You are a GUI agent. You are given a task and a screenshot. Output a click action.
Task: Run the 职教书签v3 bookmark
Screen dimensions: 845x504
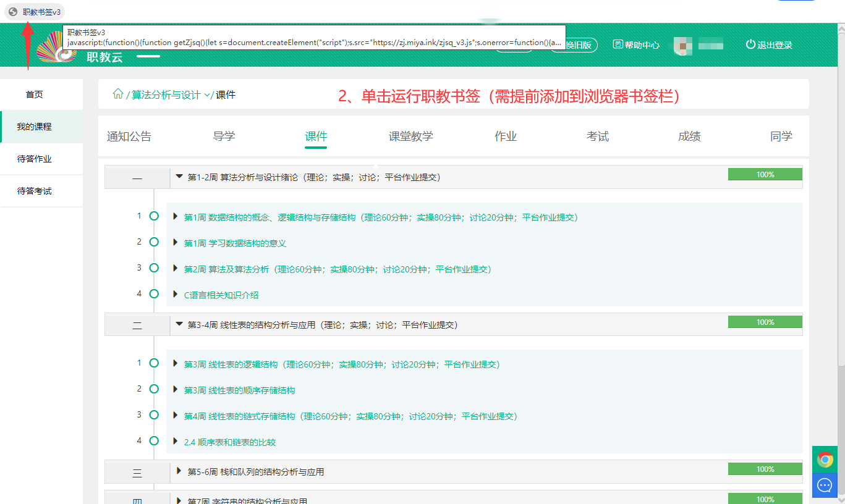35,12
